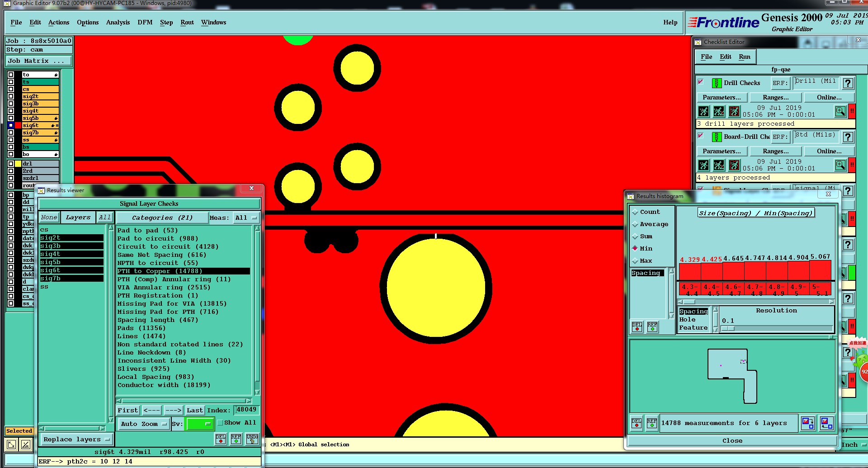Open the Auto Zoom dropdown

143,424
